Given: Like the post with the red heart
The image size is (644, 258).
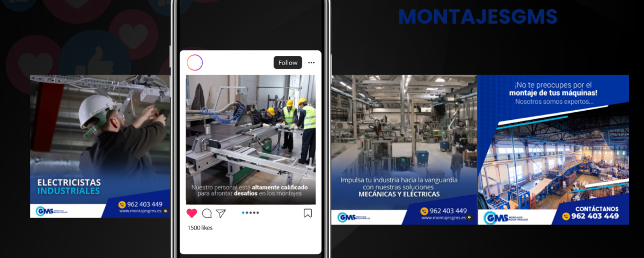Looking at the screenshot, I should coord(192,213).
